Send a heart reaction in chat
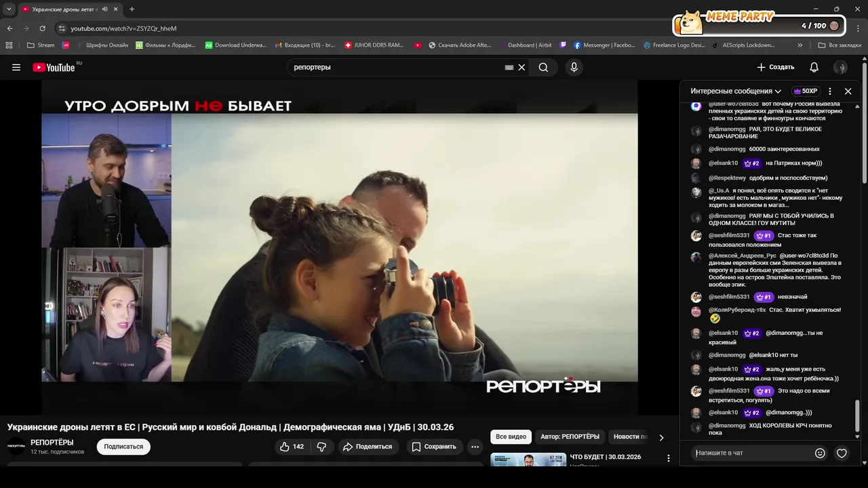Viewport: 868px width, 488px height. tap(842, 453)
